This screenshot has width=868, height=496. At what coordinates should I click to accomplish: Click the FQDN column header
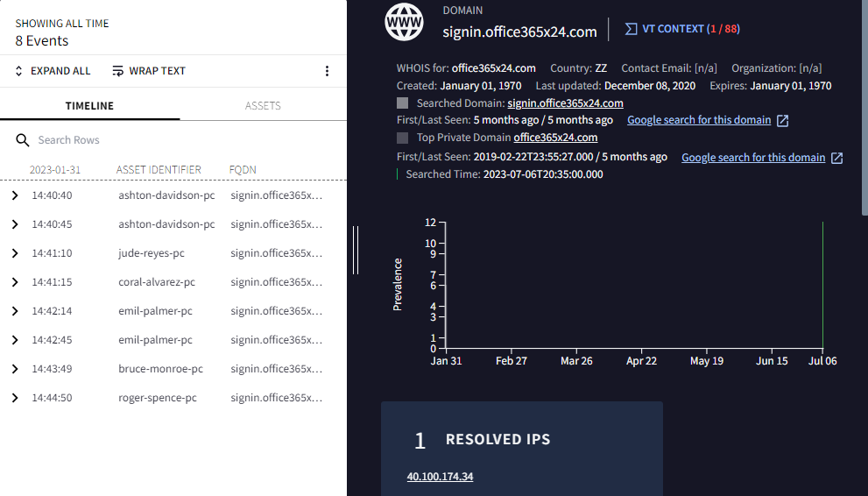tap(243, 170)
